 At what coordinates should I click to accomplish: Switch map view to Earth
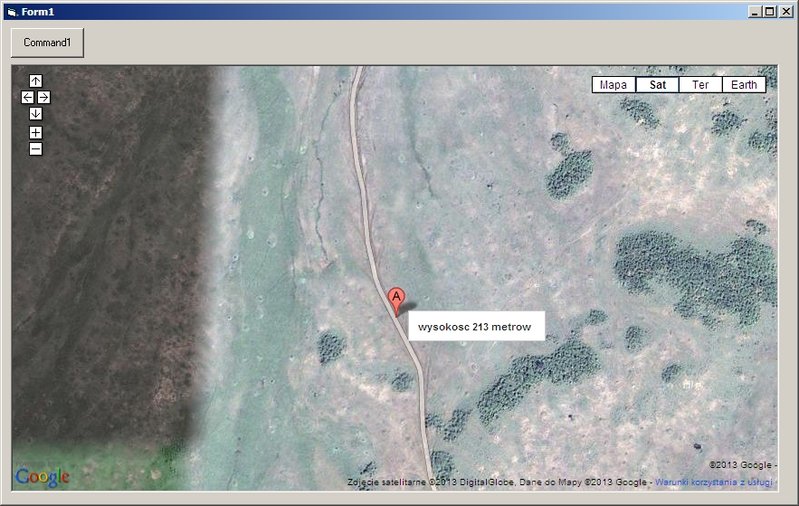click(x=744, y=85)
